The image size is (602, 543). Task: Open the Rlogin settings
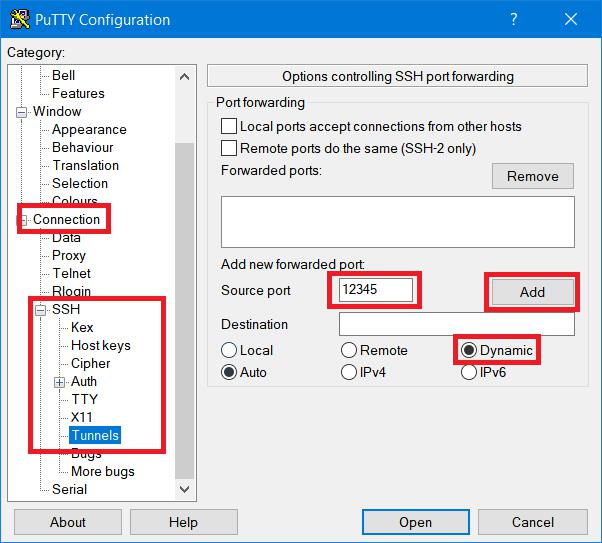(x=71, y=291)
